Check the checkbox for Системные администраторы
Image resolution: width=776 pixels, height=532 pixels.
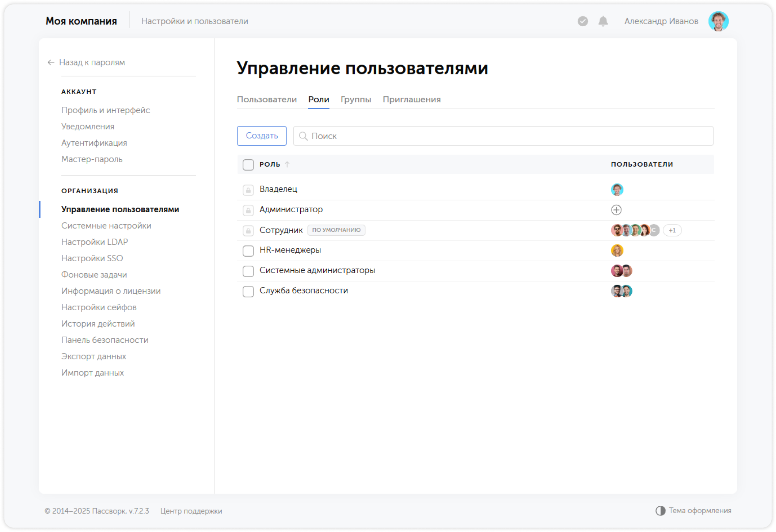click(x=248, y=271)
